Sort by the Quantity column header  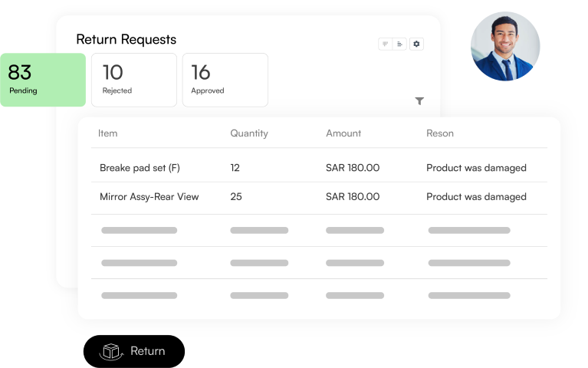tap(249, 133)
